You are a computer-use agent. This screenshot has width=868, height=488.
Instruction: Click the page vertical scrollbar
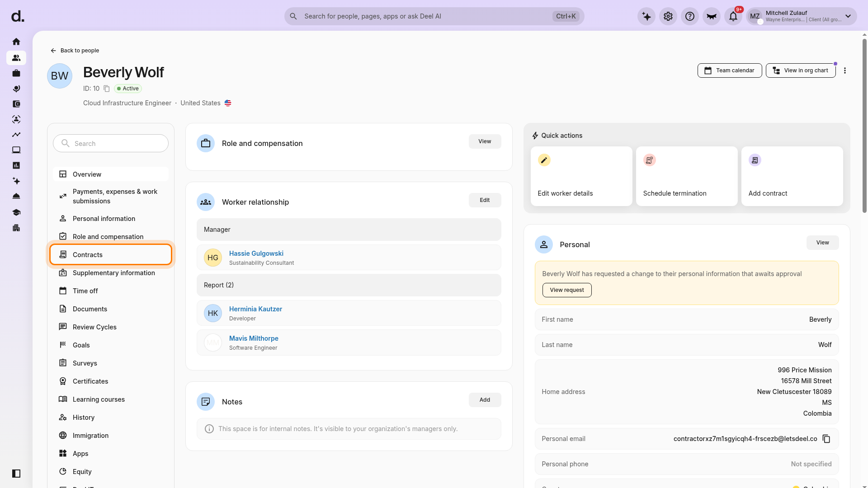864,127
